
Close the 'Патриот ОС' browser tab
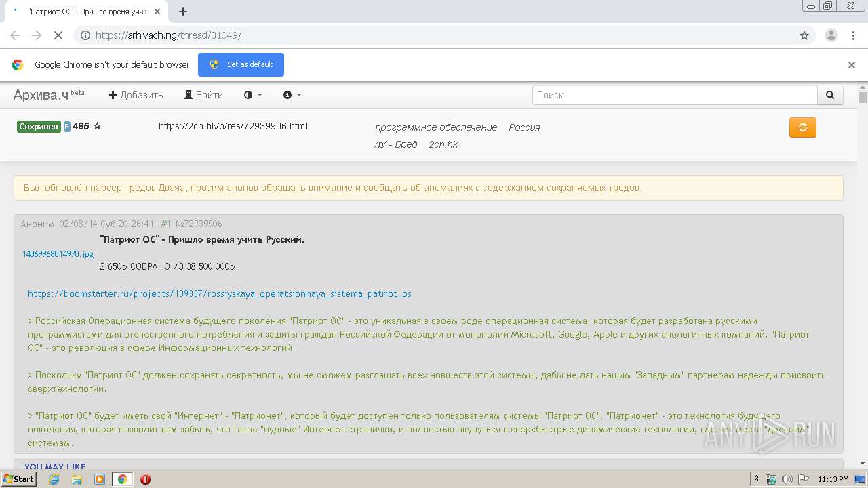[158, 12]
